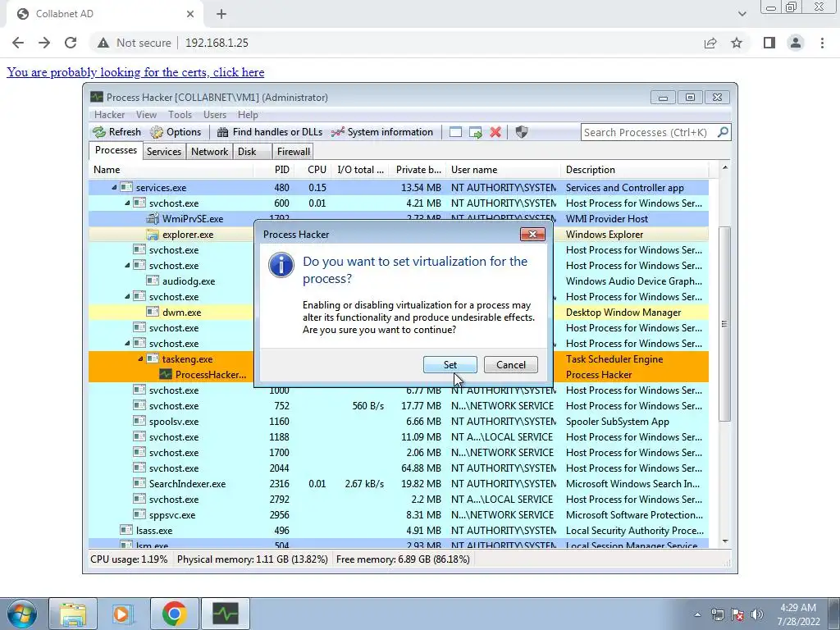Click the search magnifier icon

tap(723, 132)
